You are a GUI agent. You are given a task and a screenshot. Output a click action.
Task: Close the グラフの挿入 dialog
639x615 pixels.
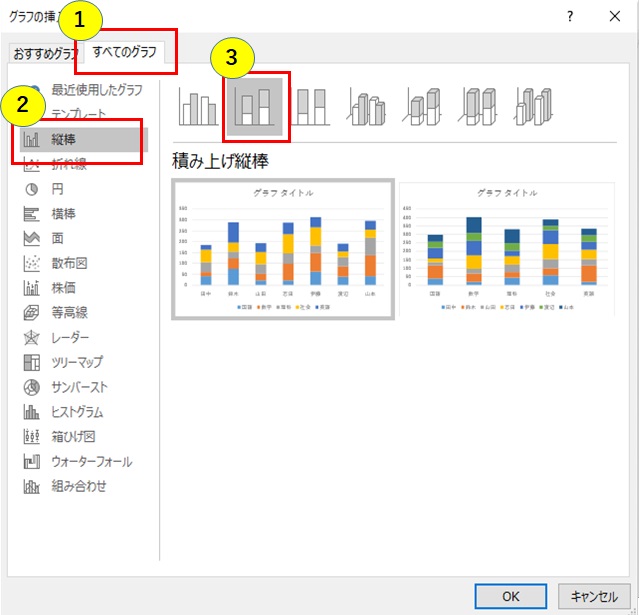click(615, 16)
